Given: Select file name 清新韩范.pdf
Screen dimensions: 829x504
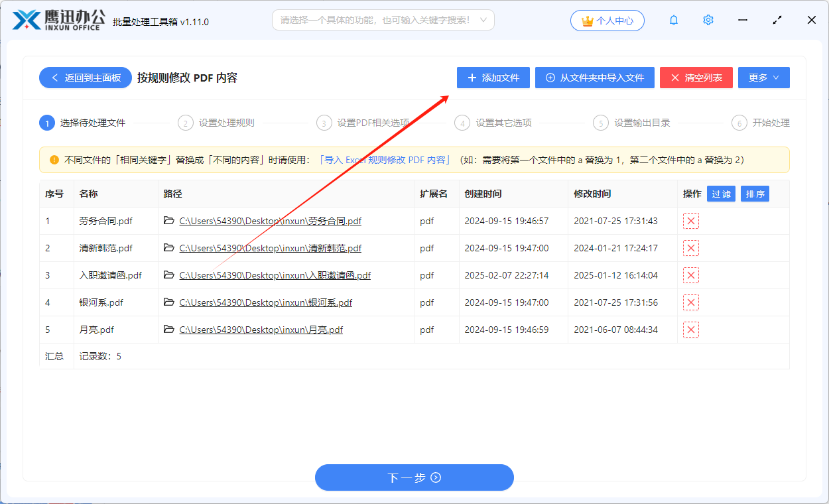Looking at the screenshot, I should 105,248.
